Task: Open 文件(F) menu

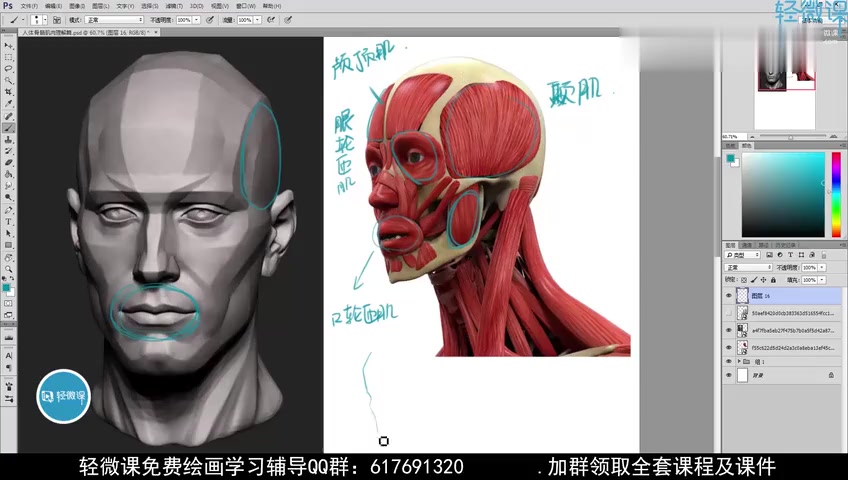Action: click(29, 6)
